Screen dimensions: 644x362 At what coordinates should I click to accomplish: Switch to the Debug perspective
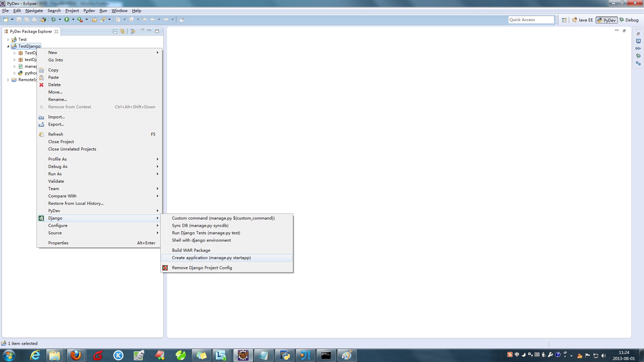[x=629, y=20]
